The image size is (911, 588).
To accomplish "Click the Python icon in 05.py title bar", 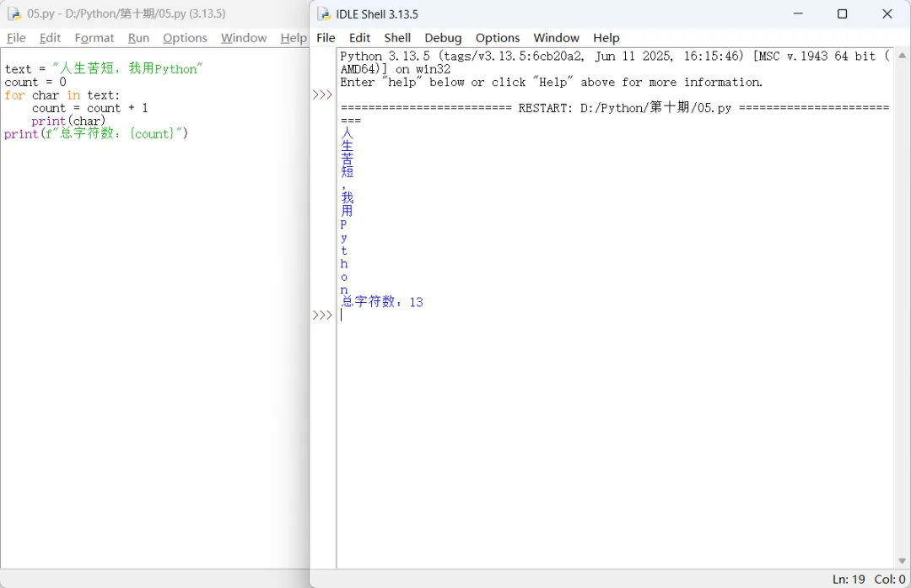I will tap(14, 13).
